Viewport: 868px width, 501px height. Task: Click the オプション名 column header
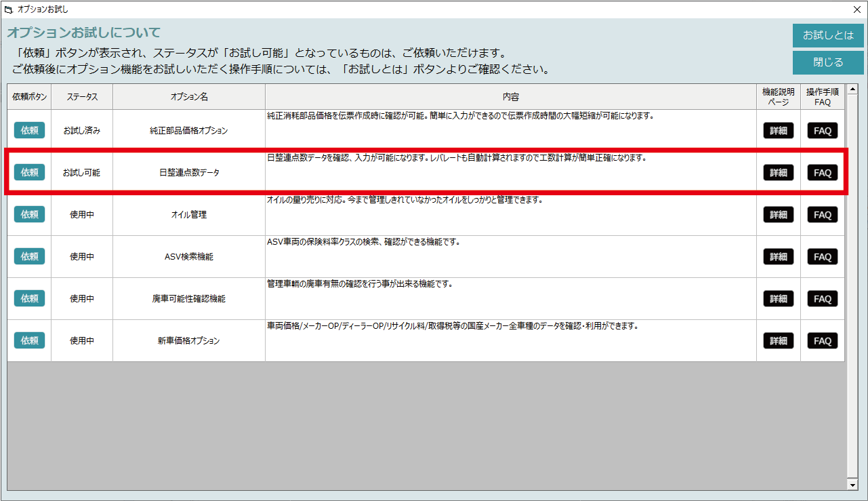[x=189, y=97]
